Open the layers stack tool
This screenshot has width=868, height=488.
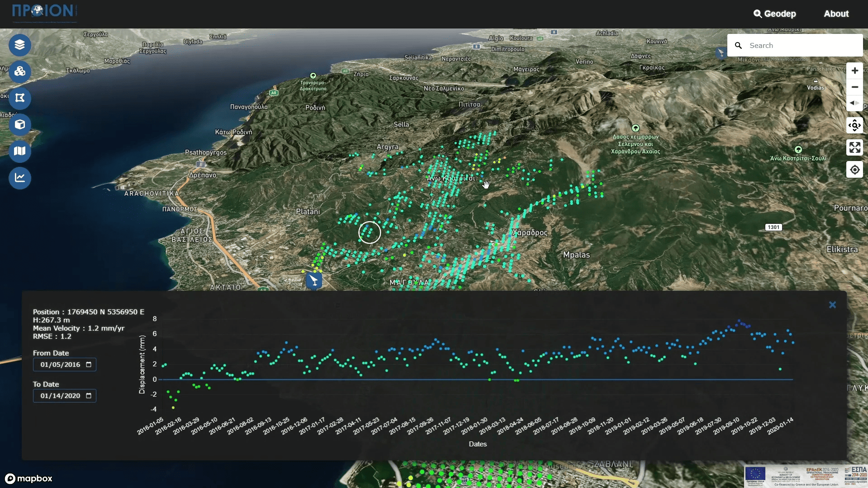pos(20,45)
